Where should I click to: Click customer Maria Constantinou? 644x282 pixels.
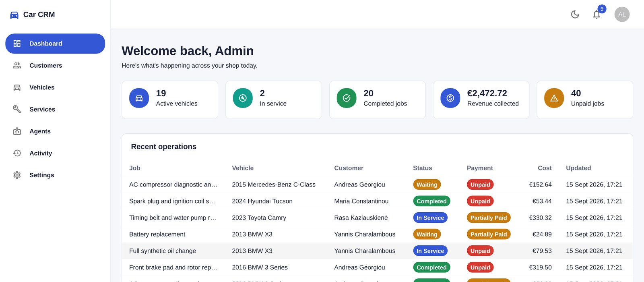(x=361, y=201)
